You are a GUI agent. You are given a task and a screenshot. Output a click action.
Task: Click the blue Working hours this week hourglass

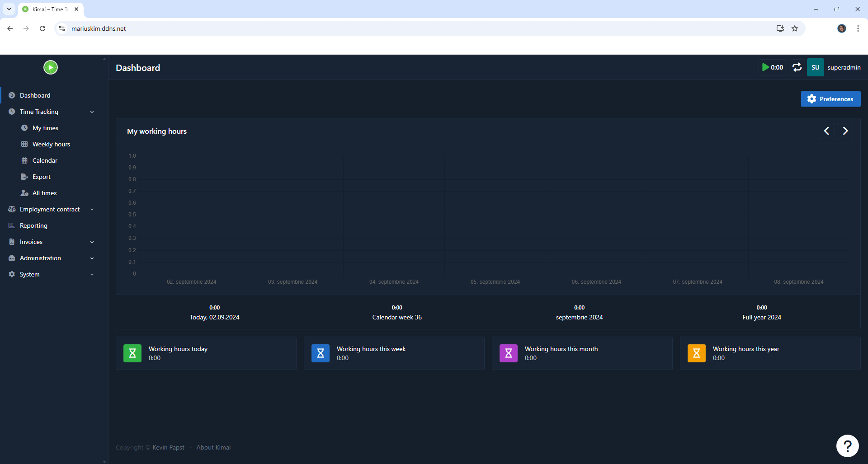coord(321,353)
